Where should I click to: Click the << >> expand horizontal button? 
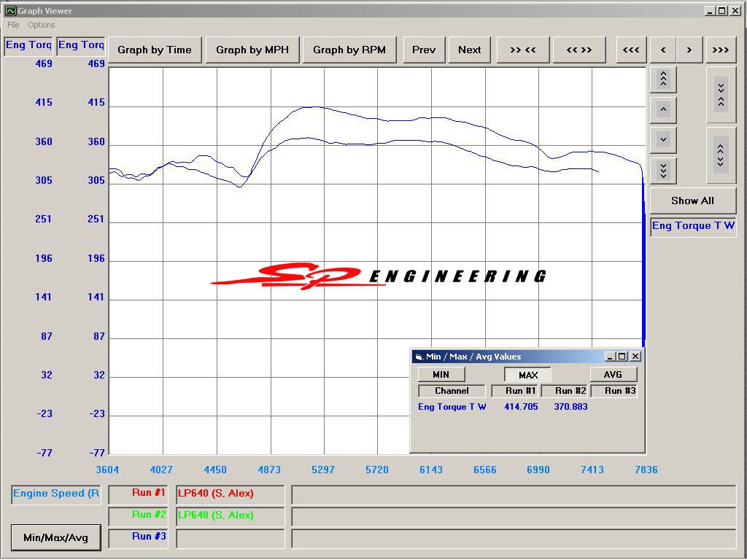578,50
